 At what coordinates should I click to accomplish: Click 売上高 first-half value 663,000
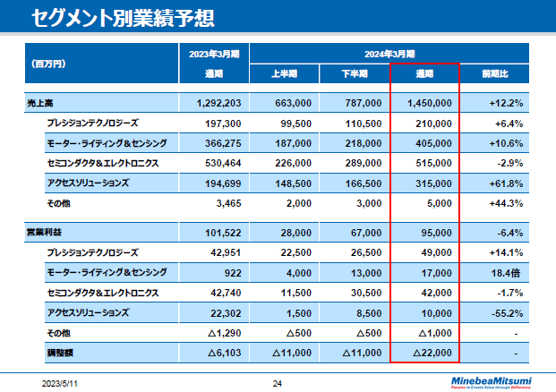294,103
